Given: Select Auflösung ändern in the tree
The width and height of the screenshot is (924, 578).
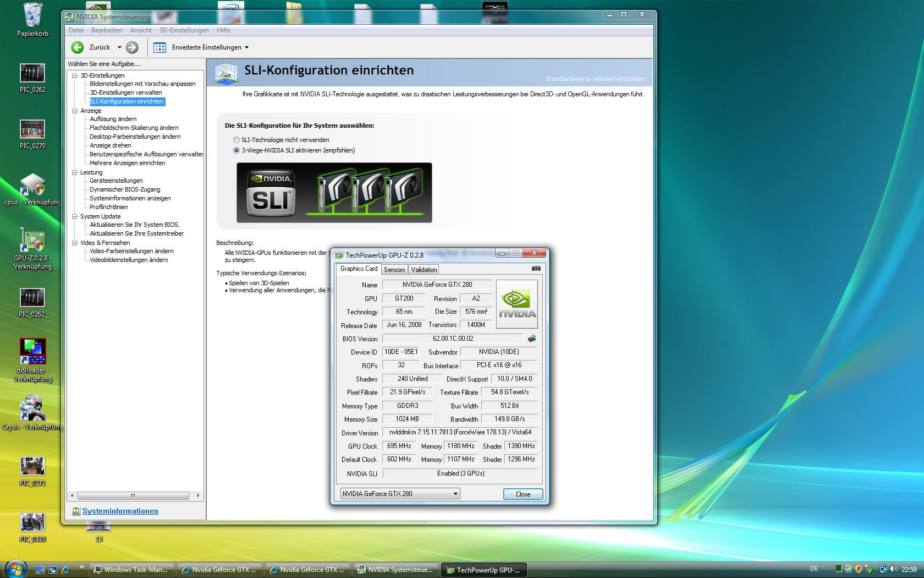Looking at the screenshot, I should tap(113, 119).
